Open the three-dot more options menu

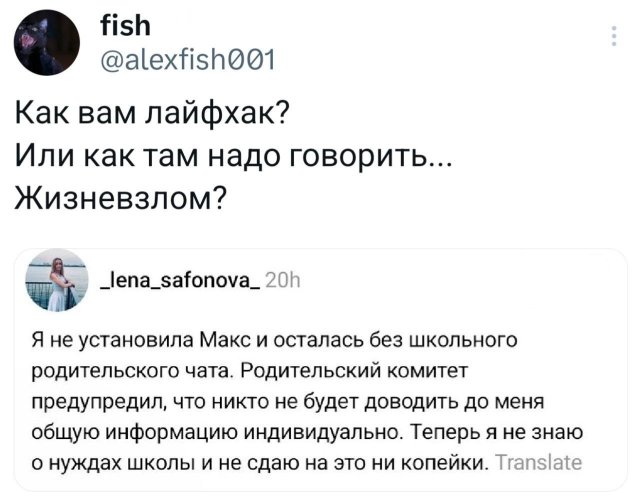pos(612,38)
